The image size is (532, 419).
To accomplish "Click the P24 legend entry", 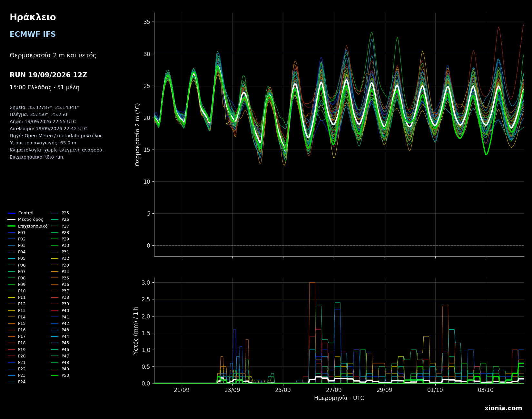I will point(17,382).
